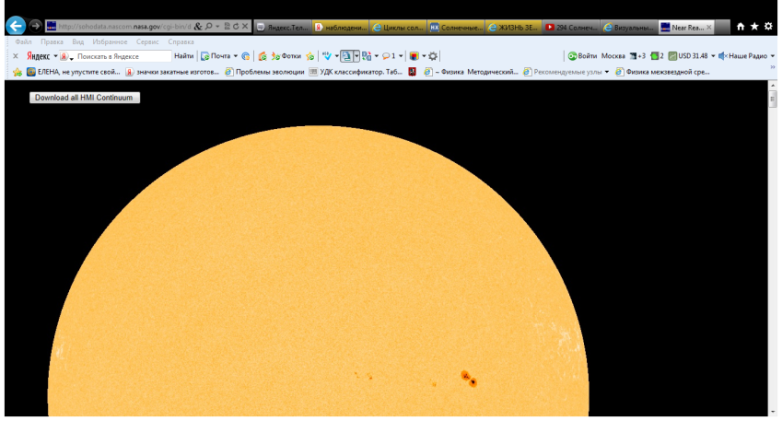
Task: Expand the USD currency dropdown arrow
Action: tap(713, 56)
